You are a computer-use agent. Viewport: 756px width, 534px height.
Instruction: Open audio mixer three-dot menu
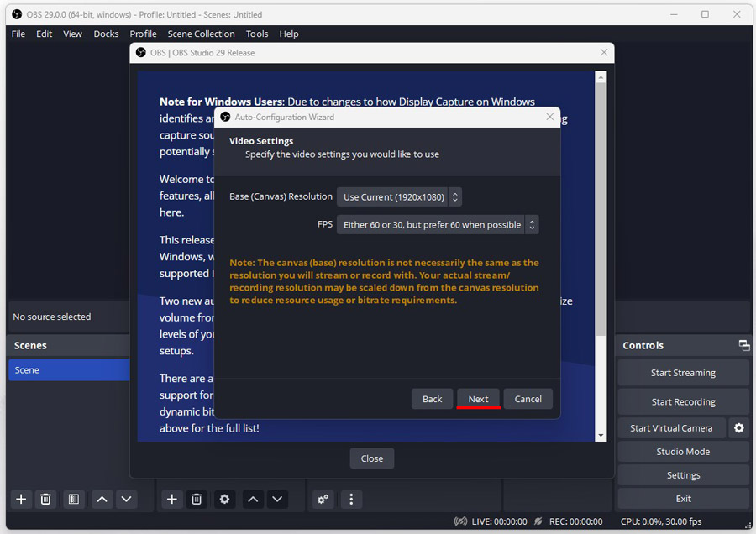point(351,499)
